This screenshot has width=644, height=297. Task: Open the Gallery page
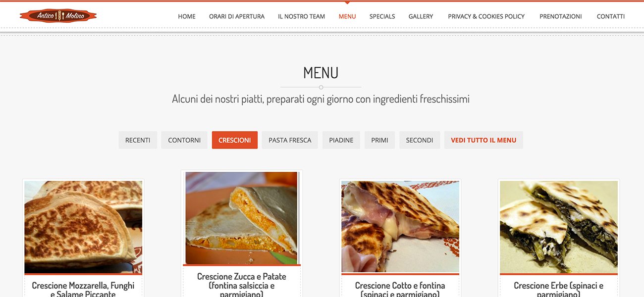coord(421,16)
